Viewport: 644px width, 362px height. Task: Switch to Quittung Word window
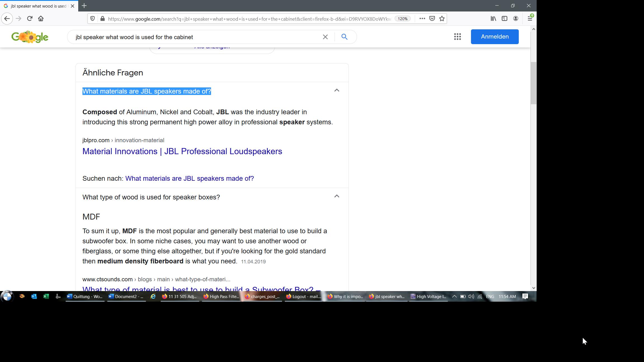pyautogui.click(x=85, y=296)
